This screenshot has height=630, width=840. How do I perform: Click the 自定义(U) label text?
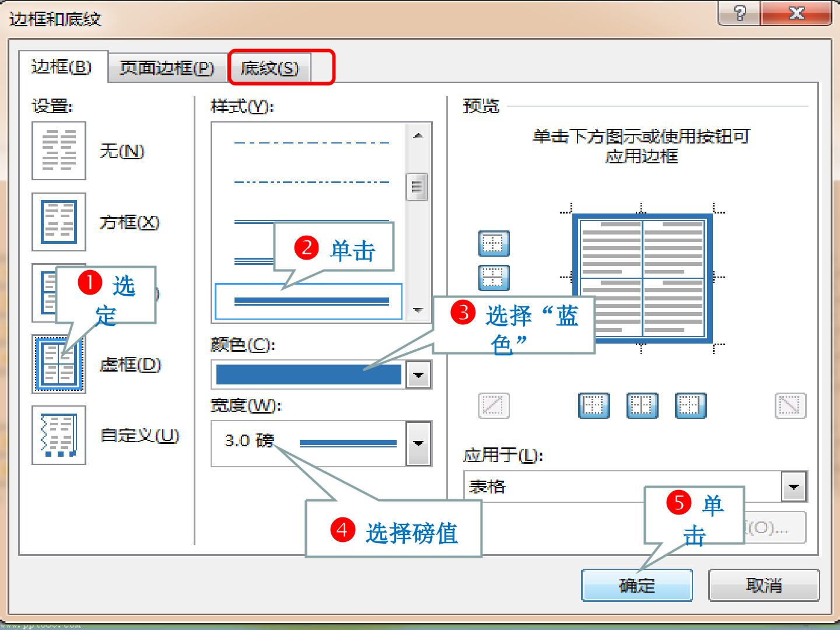point(140,436)
